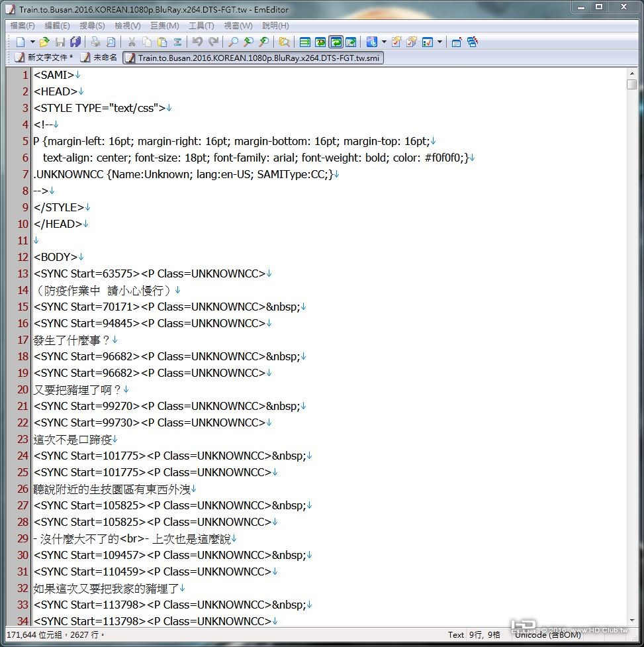Image resolution: width=644 pixels, height=647 pixels.
Task: Toggle Wrap by Page mode
Action: 351,42
